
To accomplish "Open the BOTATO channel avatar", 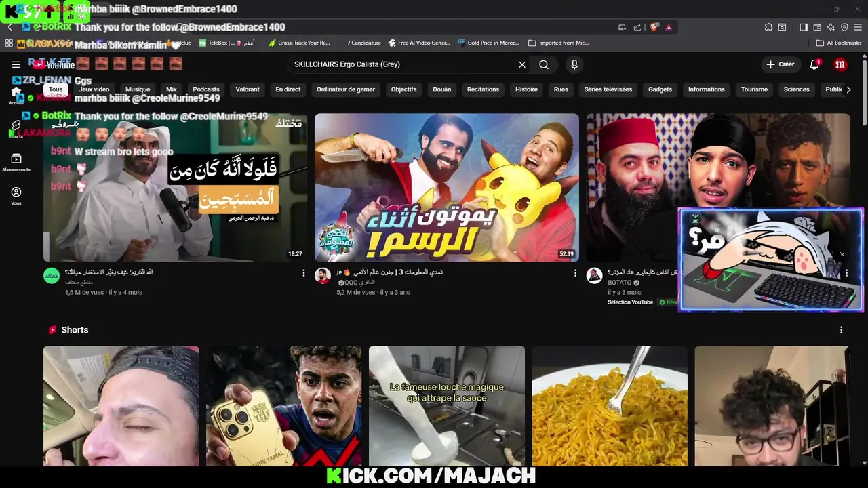I will pos(595,276).
